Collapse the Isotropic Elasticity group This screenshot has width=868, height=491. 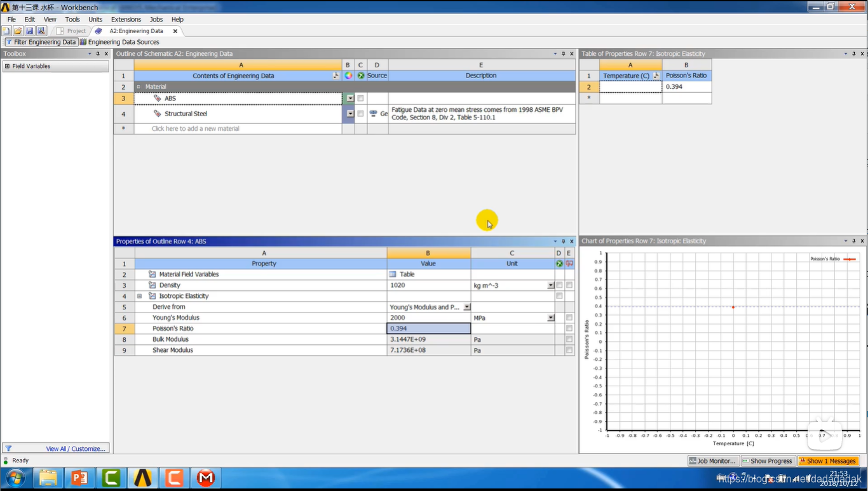tap(139, 296)
